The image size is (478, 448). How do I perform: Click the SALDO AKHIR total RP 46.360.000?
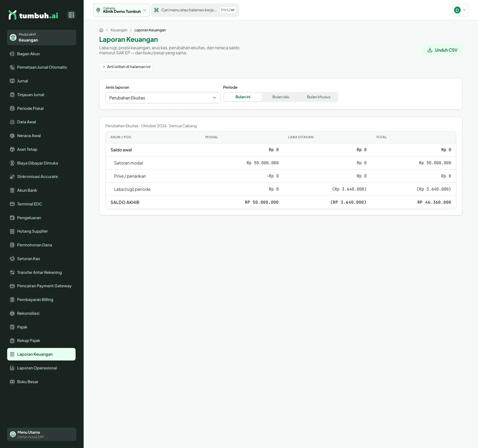(434, 202)
